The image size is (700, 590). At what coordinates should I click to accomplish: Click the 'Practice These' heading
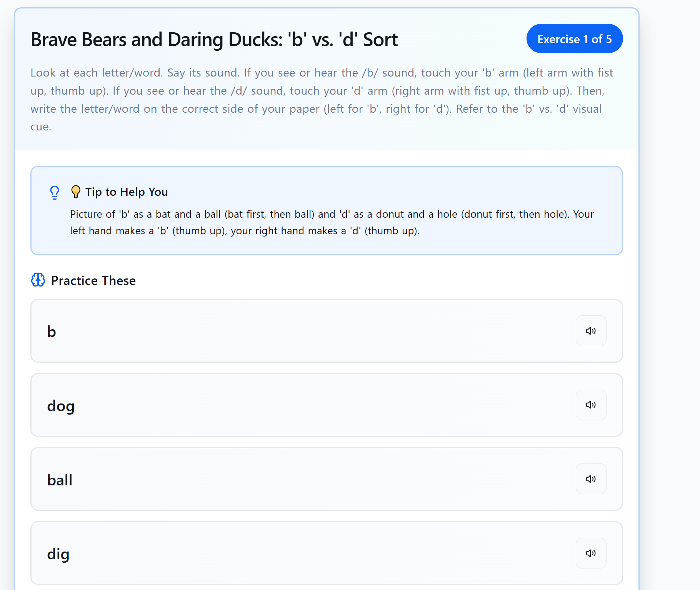click(93, 280)
